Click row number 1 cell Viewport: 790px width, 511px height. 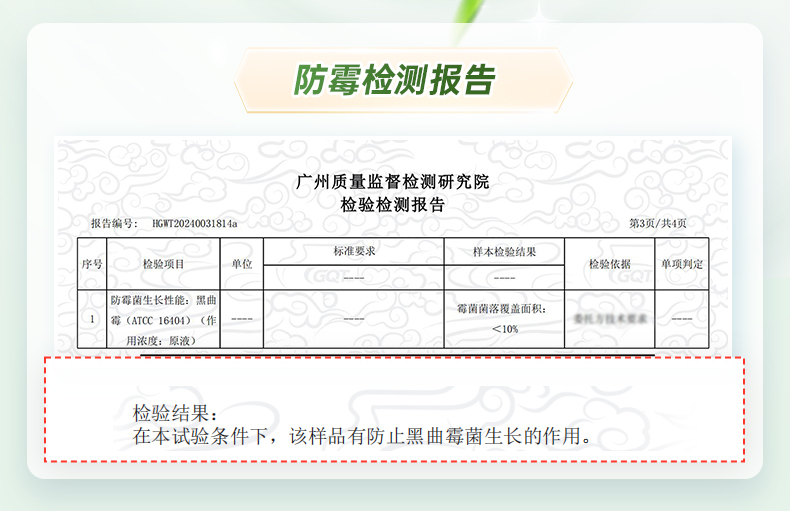[92, 319]
